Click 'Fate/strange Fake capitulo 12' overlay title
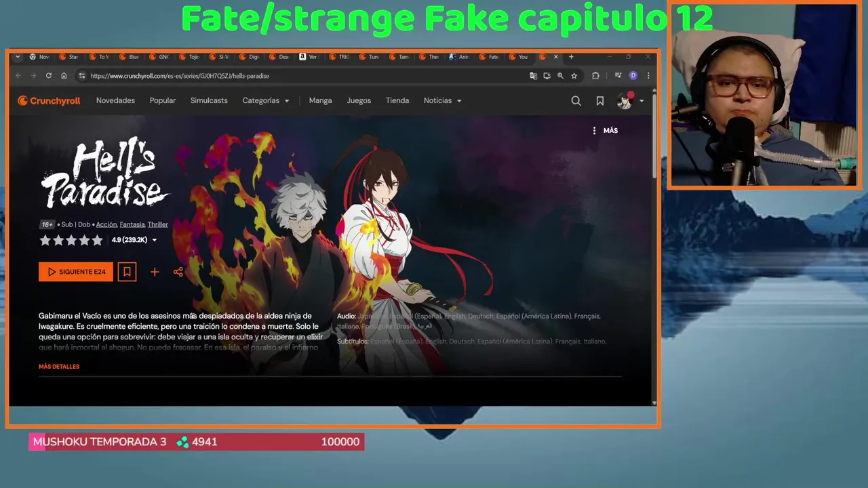Image resolution: width=868 pixels, height=488 pixels. coord(447,18)
